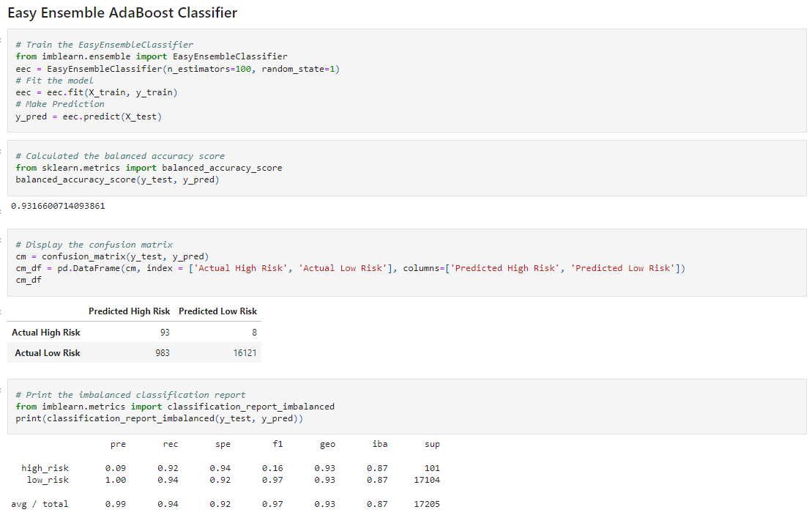Click the confusion matrix code cell
This screenshot has width=812, height=515.
(x=407, y=263)
